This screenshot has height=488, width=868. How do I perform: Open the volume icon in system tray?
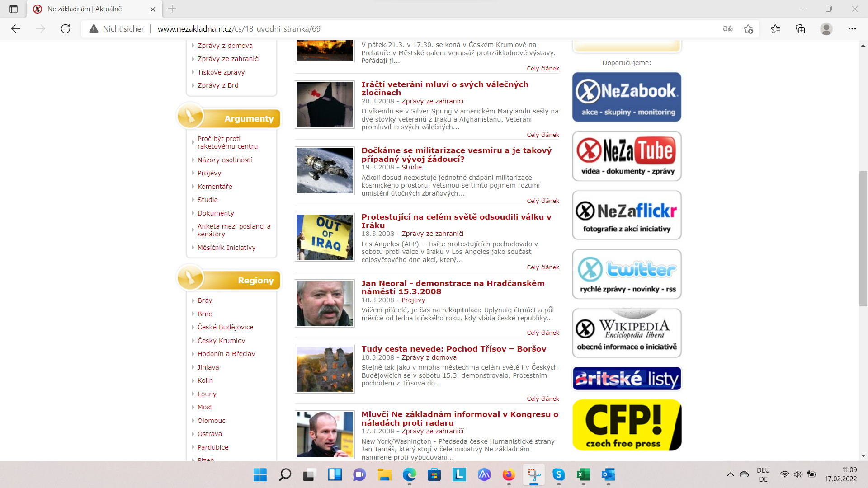tap(798, 474)
